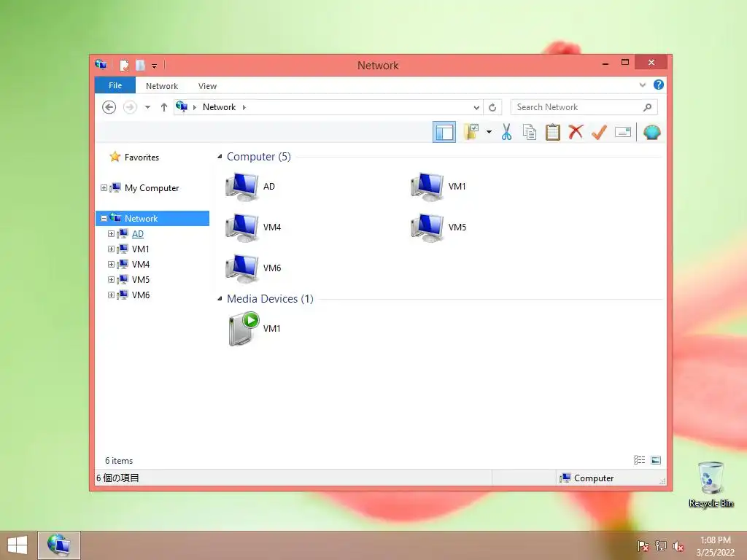747x560 pixels.
Task: Click the Cut scissors icon
Action: 506,132
